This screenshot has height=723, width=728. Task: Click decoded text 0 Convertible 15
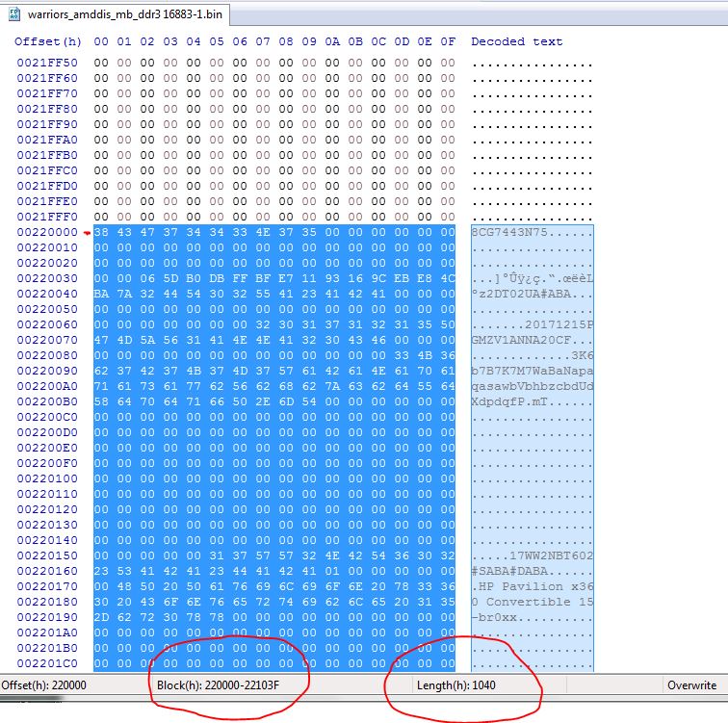(x=533, y=602)
